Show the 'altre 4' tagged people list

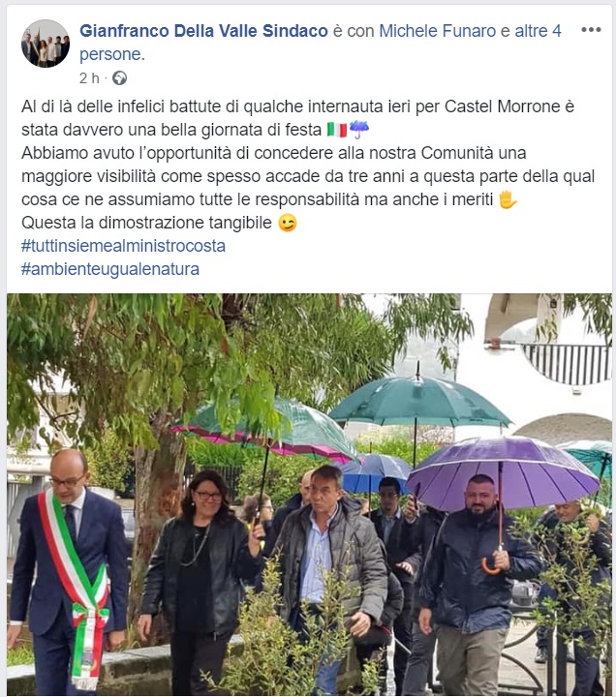point(538,31)
